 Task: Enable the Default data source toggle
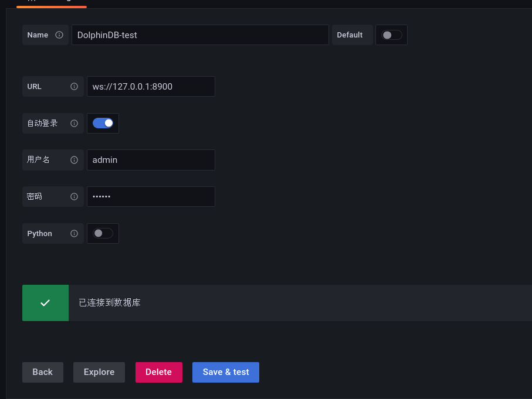pyautogui.click(x=392, y=35)
